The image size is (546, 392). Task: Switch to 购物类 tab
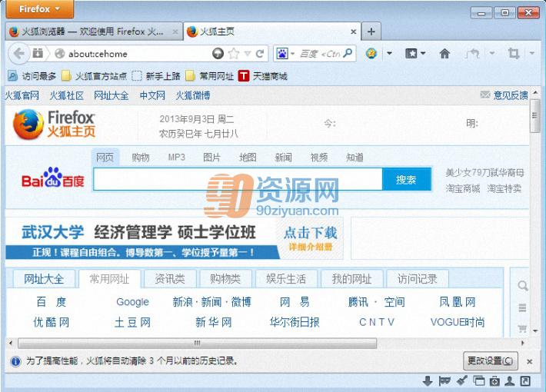225,279
